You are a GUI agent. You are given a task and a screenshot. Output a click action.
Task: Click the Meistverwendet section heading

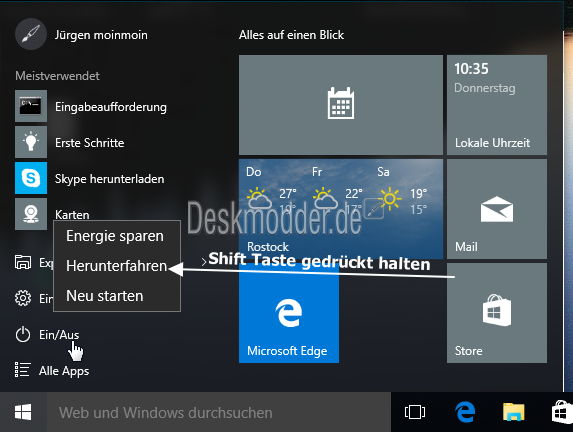click(57, 76)
